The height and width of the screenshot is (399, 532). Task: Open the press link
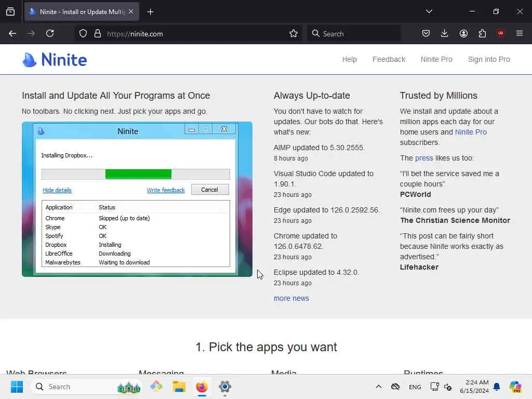(424, 158)
